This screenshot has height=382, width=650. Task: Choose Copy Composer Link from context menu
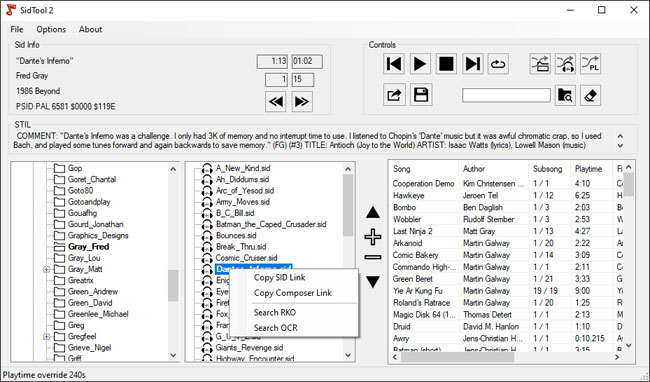click(x=294, y=293)
